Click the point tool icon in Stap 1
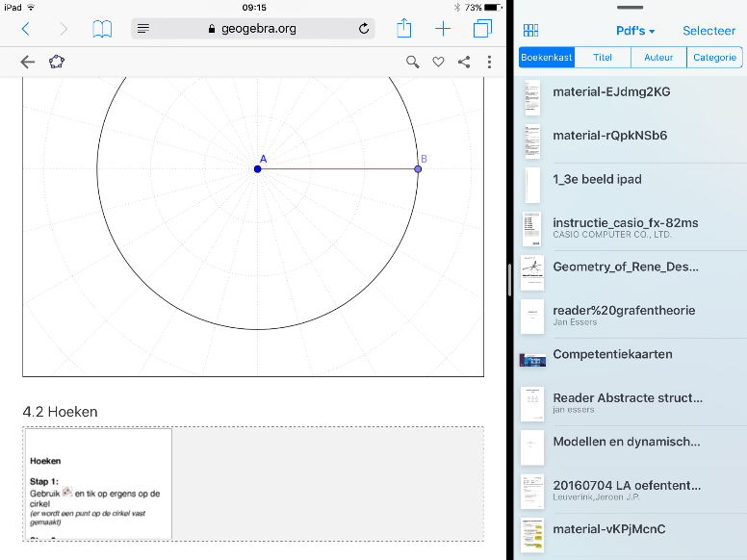Image resolution: width=747 pixels, height=560 pixels. click(67, 492)
